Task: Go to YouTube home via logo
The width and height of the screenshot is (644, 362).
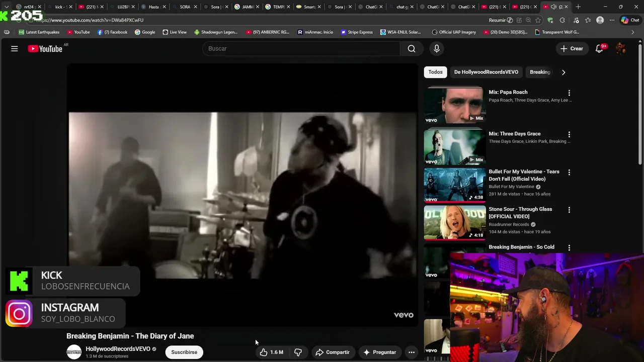Action: click(45, 49)
